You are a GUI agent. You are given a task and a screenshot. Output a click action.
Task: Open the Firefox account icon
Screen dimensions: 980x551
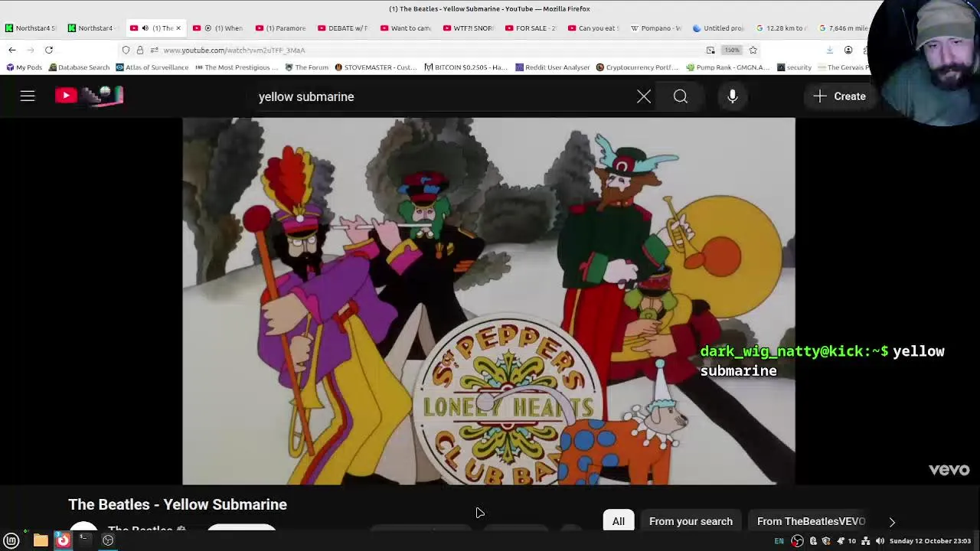pyautogui.click(x=848, y=50)
